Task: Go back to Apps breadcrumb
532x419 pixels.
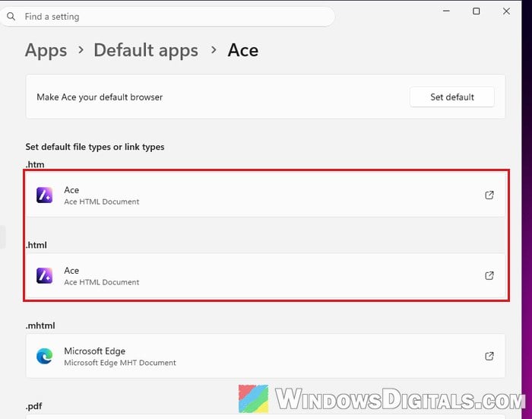Action: point(46,50)
